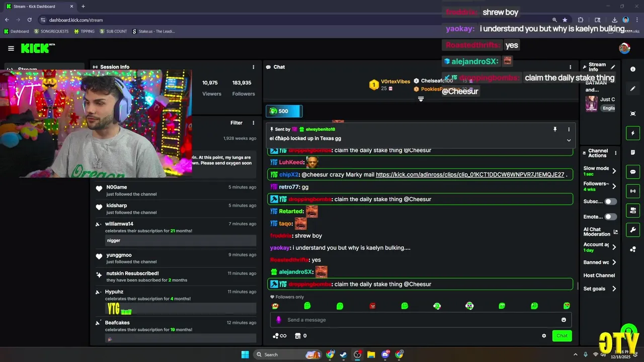Image resolution: width=644 pixels, height=362 pixels.
Task: Open the kick.com clip link in chat
Action: [470, 174]
